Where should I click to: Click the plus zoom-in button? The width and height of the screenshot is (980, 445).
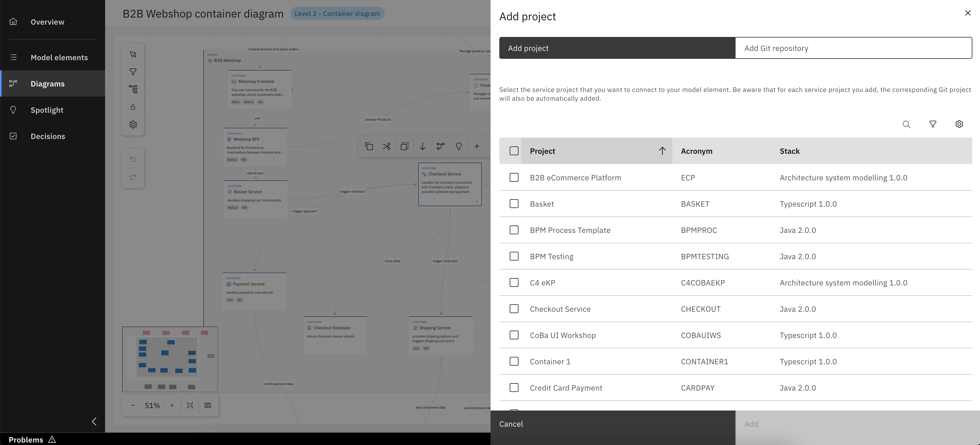pos(172,405)
